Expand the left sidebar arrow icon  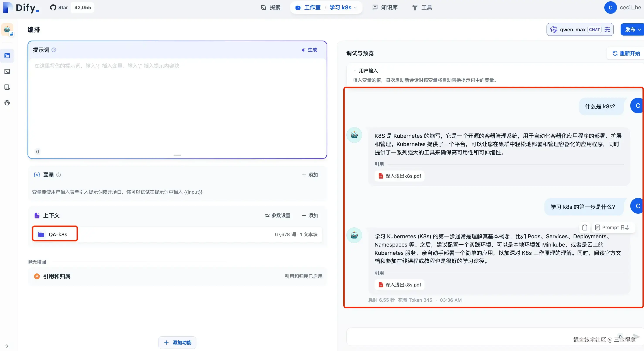click(7, 346)
